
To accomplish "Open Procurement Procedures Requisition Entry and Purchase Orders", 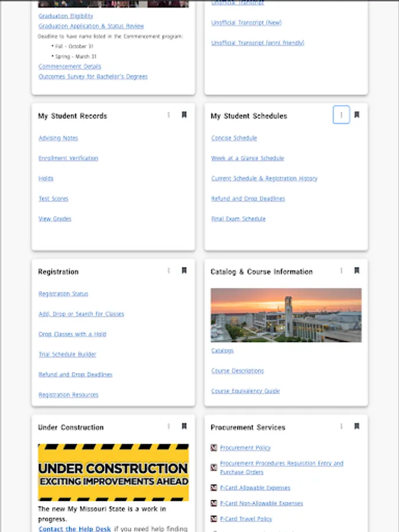I will tap(281, 468).
